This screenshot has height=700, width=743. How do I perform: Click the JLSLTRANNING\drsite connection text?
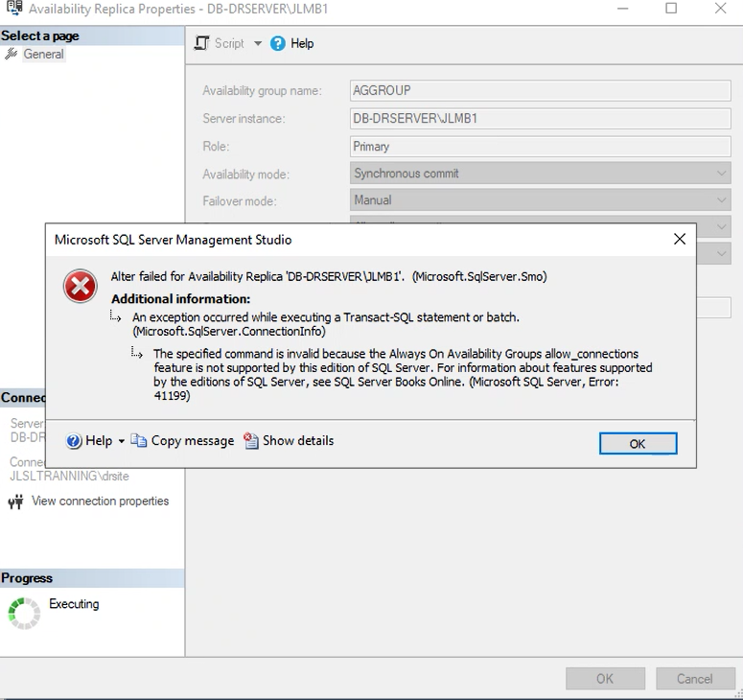[x=69, y=476]
